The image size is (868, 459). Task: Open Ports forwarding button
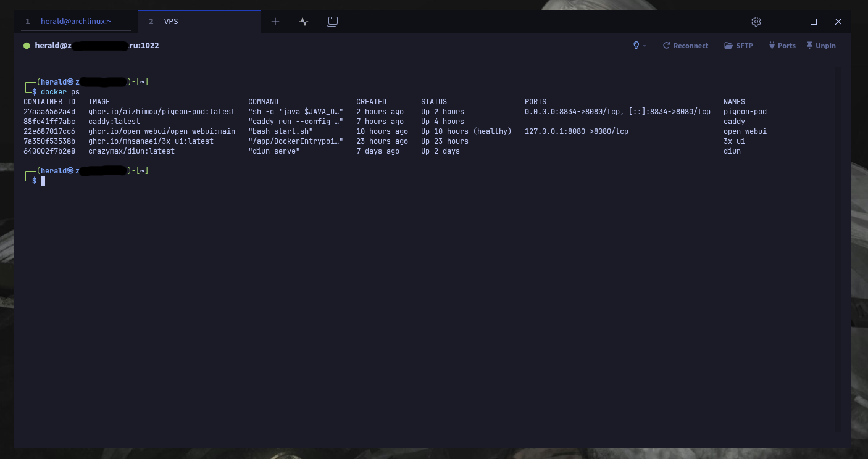tap(782, 46)
